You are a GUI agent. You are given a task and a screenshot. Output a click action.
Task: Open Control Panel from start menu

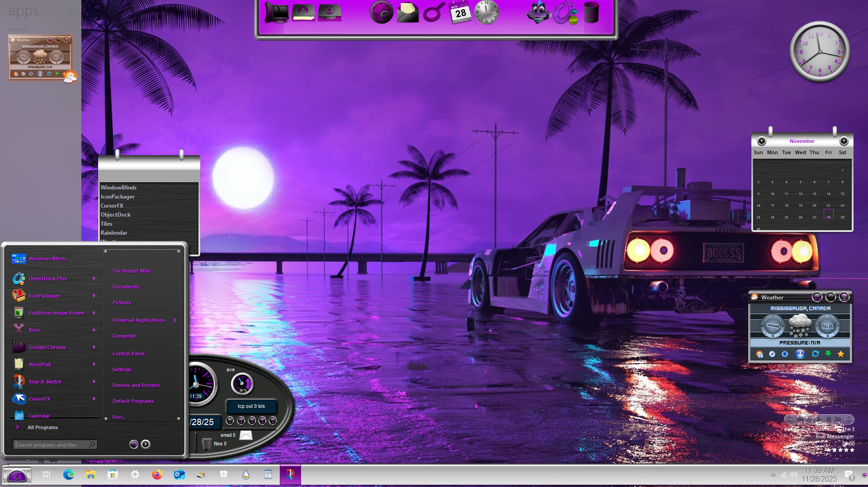(x=128, y=354)
